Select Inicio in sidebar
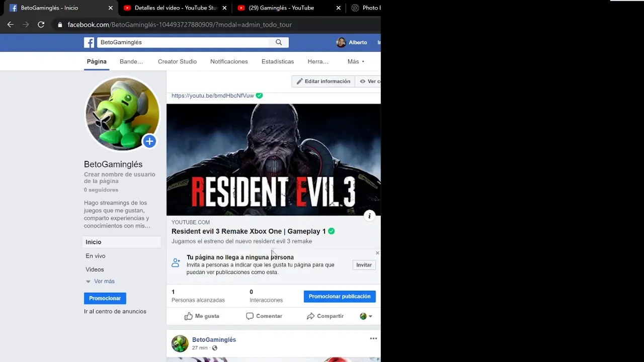Viewport: 644px width, 362px height. (122, 242)
